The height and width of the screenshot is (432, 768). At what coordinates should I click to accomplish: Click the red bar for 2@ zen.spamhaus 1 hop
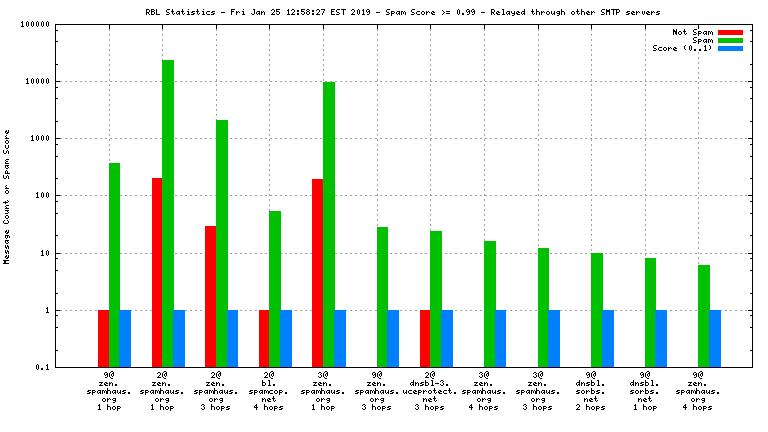[157, 272]
